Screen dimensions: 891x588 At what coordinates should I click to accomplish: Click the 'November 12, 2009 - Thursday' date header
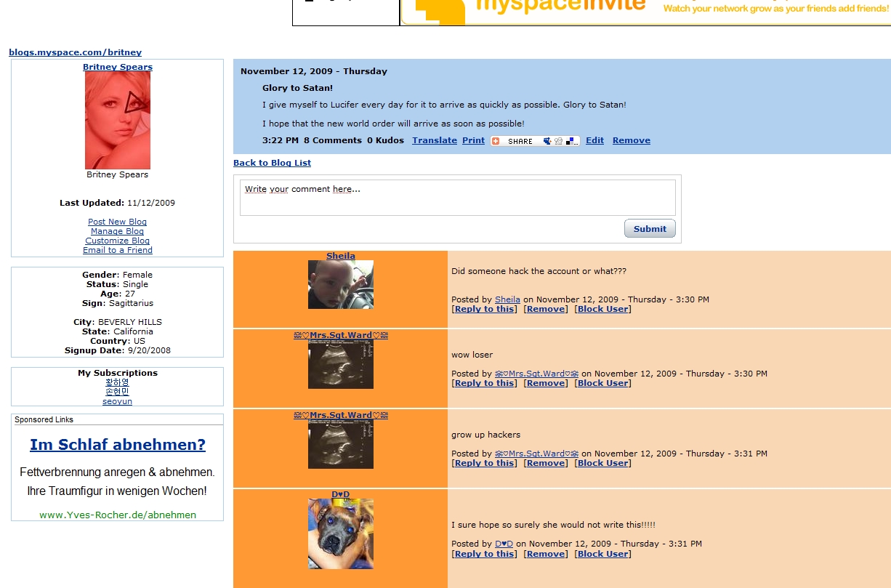pos(314,71)
